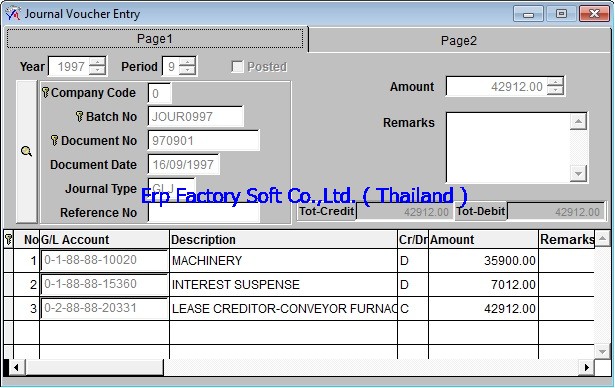Increase Year value with up spinner
The height and width of the screenshot is (388, 615).
(97, 62)
